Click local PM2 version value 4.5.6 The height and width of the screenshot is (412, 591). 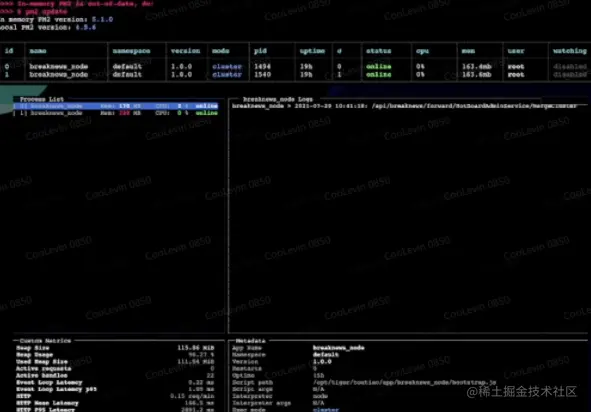tap(86, 28)
